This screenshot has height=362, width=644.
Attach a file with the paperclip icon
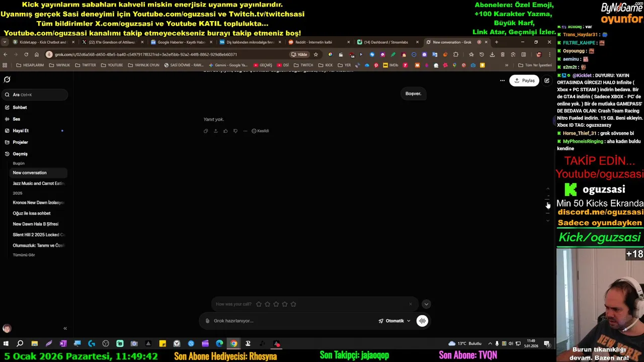click(207, 321)
